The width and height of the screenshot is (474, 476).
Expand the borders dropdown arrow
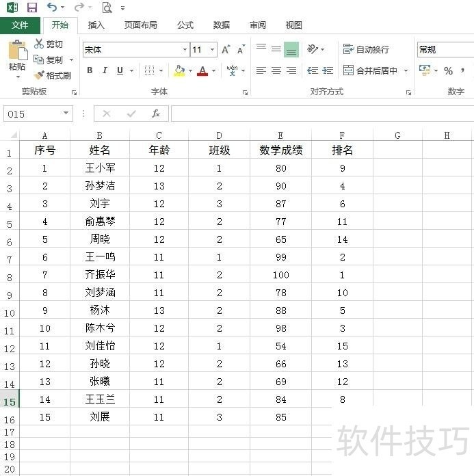[161, 70]
